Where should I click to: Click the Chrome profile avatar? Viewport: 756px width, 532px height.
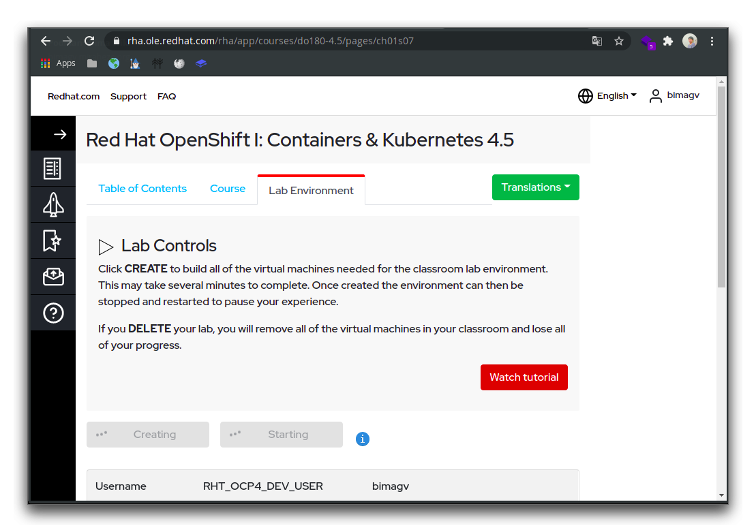point(690,41)
